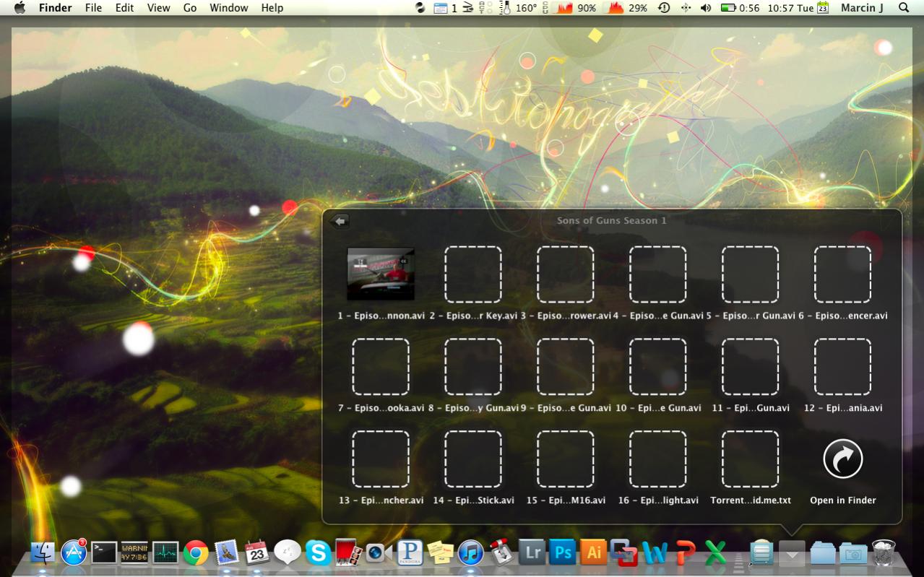
Task: Open file 5 - Episo...r Gun.avi
Action: [751, 274]
